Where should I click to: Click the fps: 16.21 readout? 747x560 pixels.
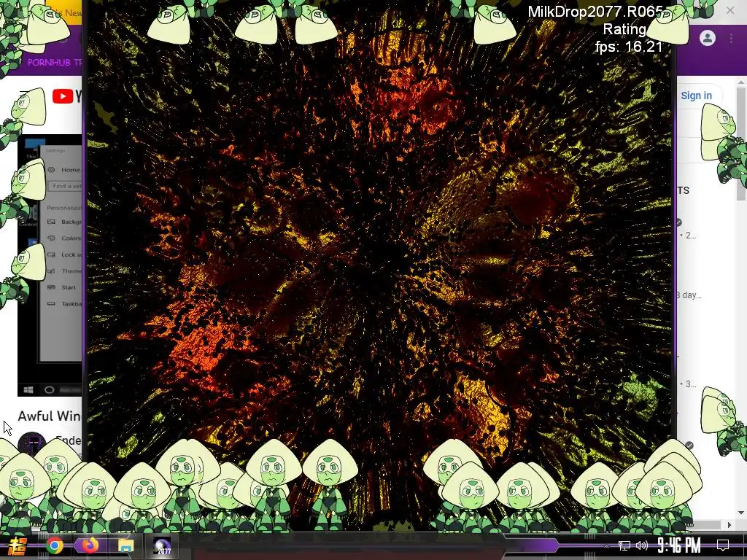[x=629, y=47]
